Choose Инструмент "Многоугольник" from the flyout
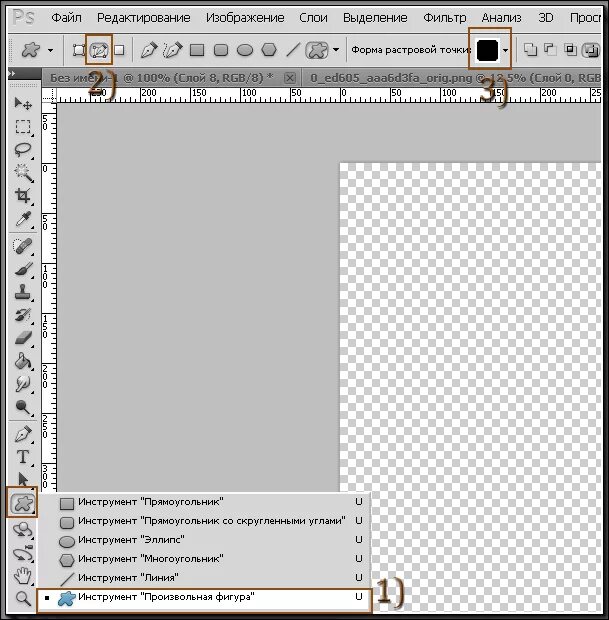The height and width of the screenshot is (620, 609). pyautogui.click(x=204, y=559)
